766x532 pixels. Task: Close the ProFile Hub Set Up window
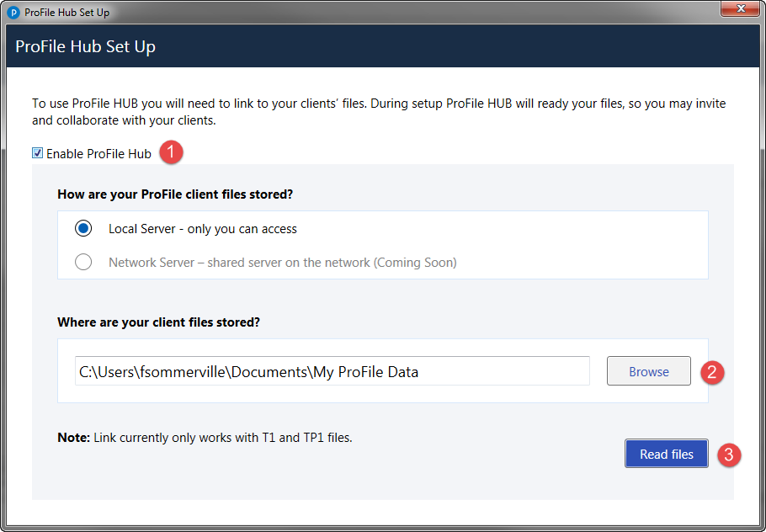point(740,8)
